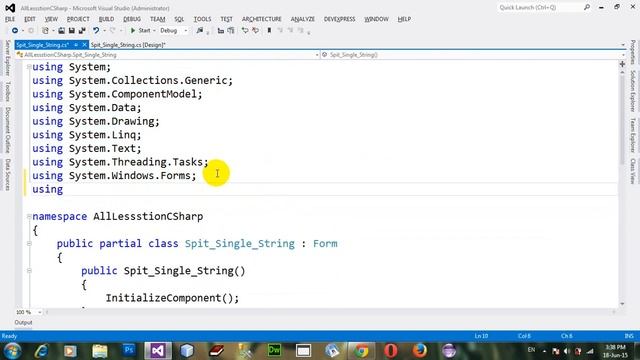Open the WINDOW menu

pyautogui.click(x=376, y=19)
